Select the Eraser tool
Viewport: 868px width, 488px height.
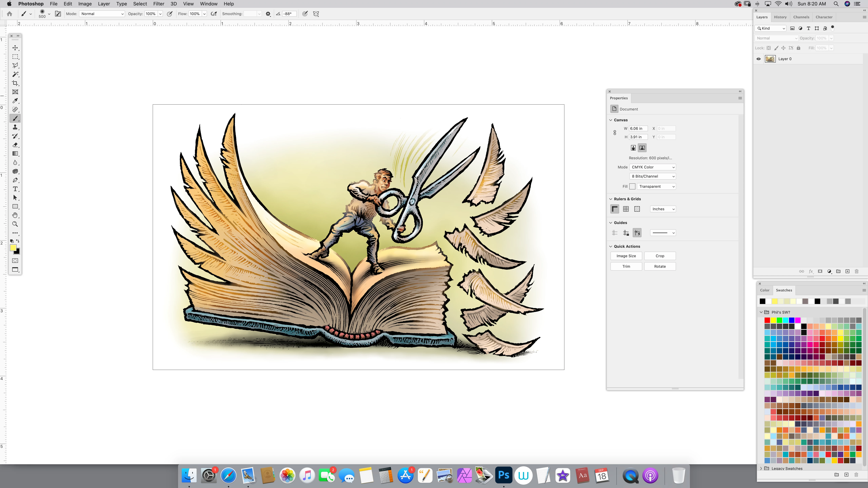(x=15, y=145)
